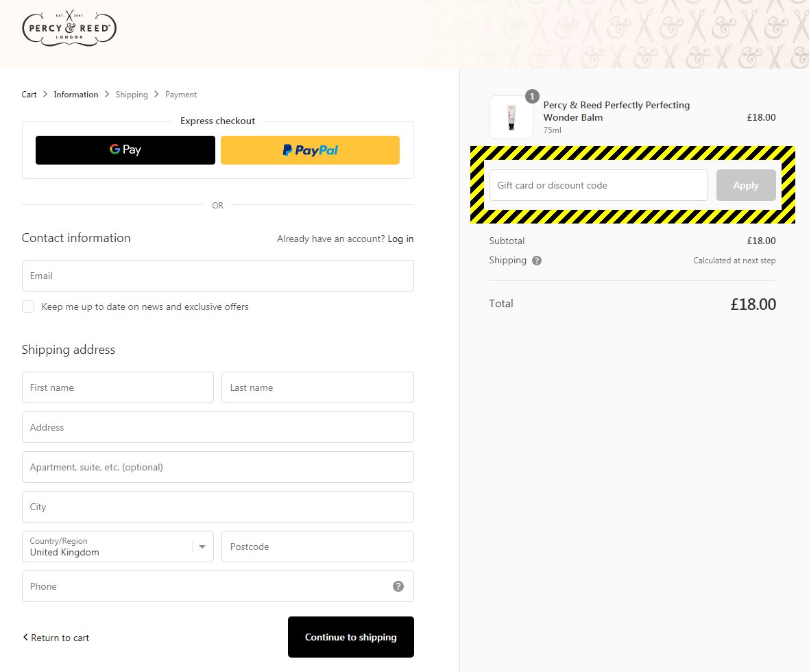Click the Wonder Balm product thumbnail
Viewport: 809px width, 672px height.
point(511,117)
